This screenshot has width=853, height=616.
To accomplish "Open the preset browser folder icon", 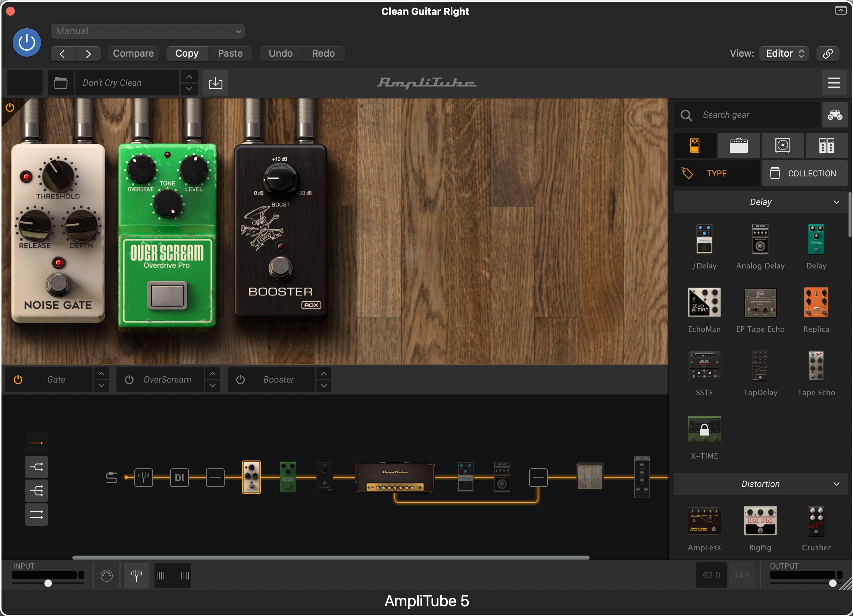I will [60, 83].
